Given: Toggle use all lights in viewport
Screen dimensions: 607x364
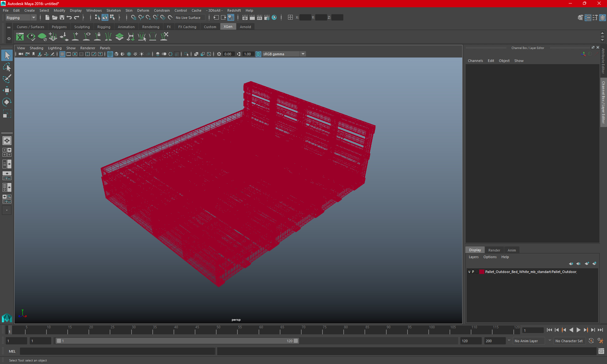Looking at the screenshot, I should [142, 54].
